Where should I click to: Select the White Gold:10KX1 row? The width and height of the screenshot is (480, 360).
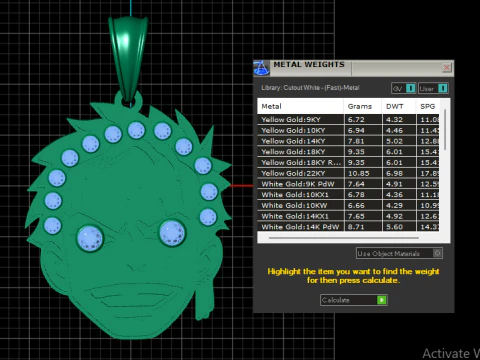pos(348,195)
